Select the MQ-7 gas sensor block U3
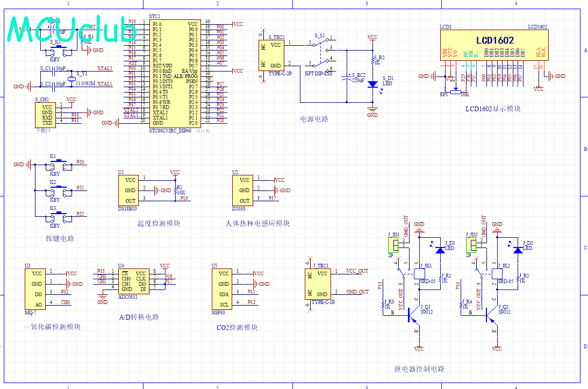This screenshot has height=389, width=588. click(x=35, y=289)
